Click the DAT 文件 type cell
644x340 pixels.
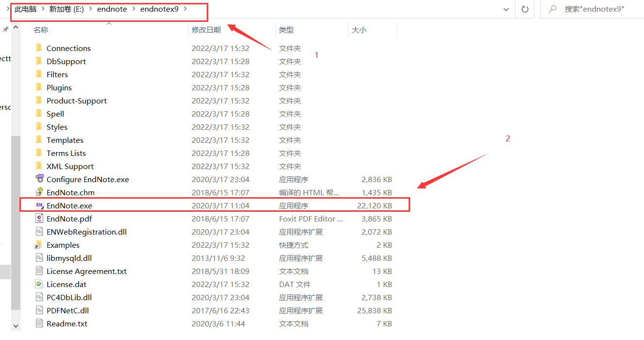(295, 284)
